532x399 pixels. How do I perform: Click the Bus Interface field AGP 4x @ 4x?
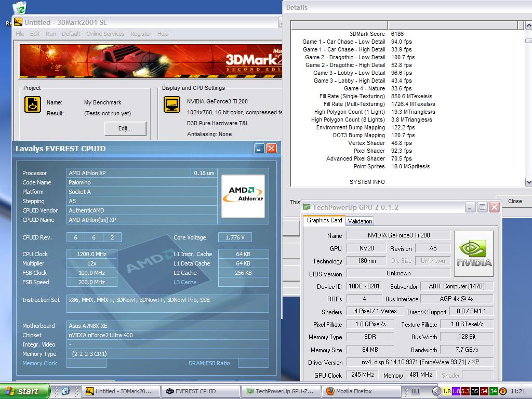457,299
